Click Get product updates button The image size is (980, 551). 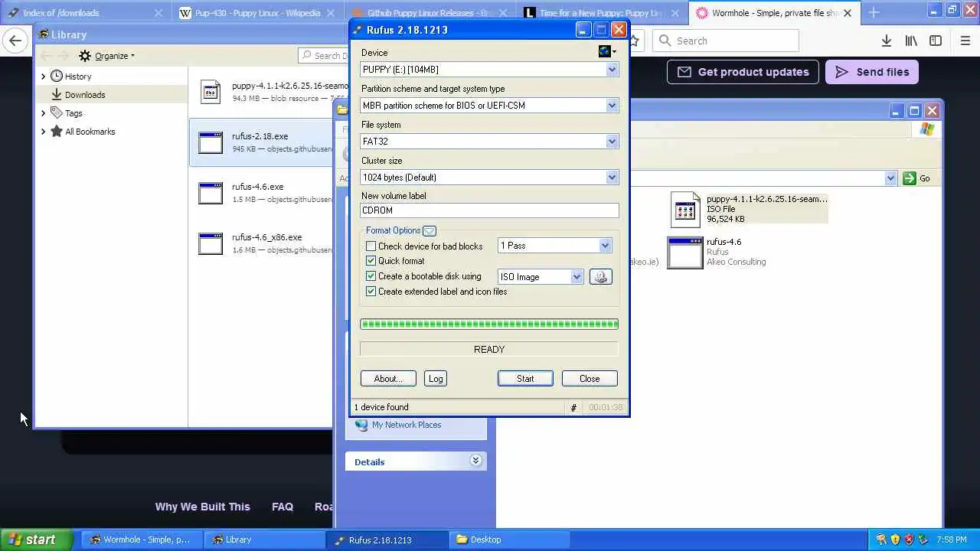click(743, 72)
